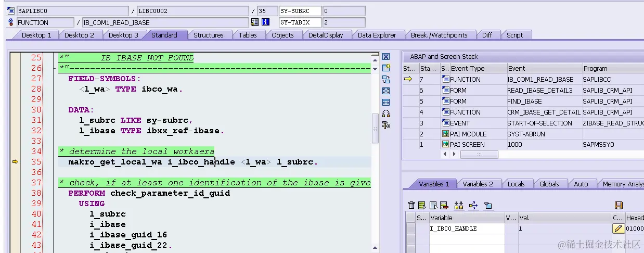This screenshot has height=253, width=644.
Task: Open the Objects tab
Action: click(282, 35)
